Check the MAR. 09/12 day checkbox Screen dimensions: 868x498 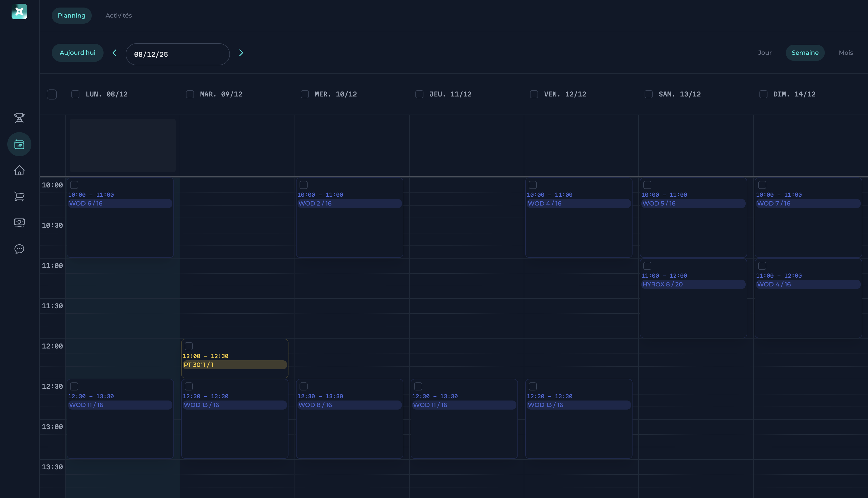click(x=190, y=94)
